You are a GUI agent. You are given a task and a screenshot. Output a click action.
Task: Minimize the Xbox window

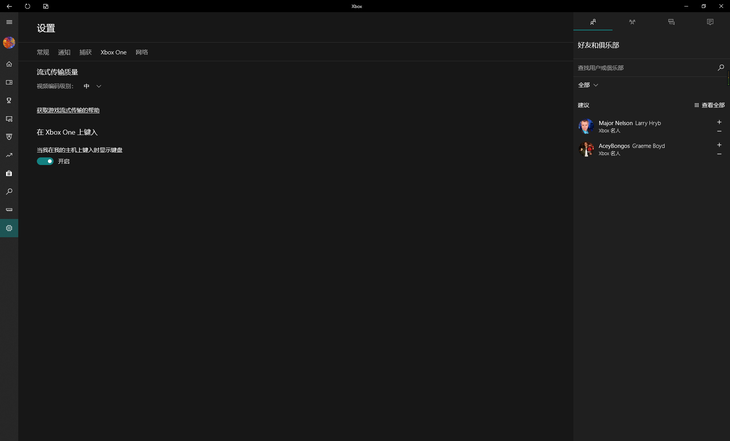pyautogui.click(x=686, y=6)
